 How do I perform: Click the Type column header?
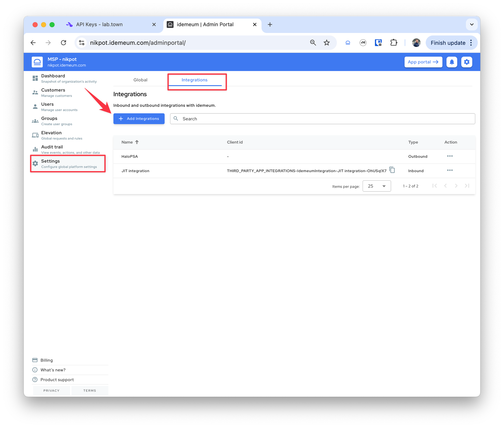point(413,142)
